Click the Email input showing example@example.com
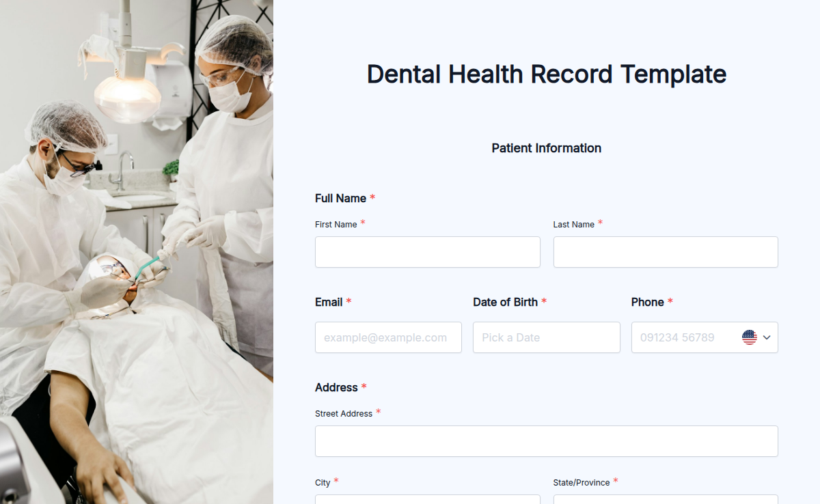Image resolution: width=820 pixels, height=504 pixels. click(387, 337)
